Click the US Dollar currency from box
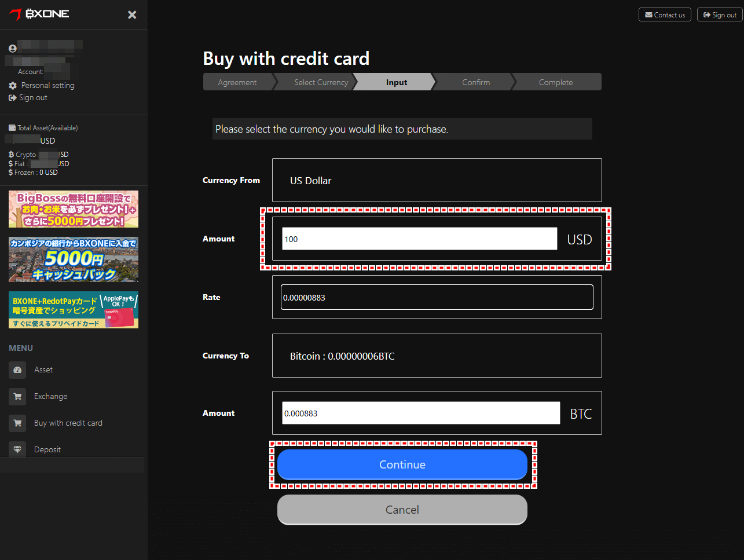The height and width of the screenshot is (560, 744). click(x=437, y=180)
